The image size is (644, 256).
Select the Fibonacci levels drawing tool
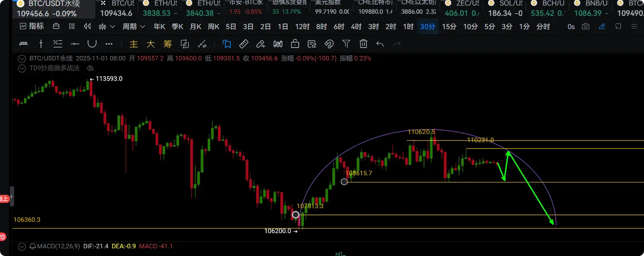[58, 44]
